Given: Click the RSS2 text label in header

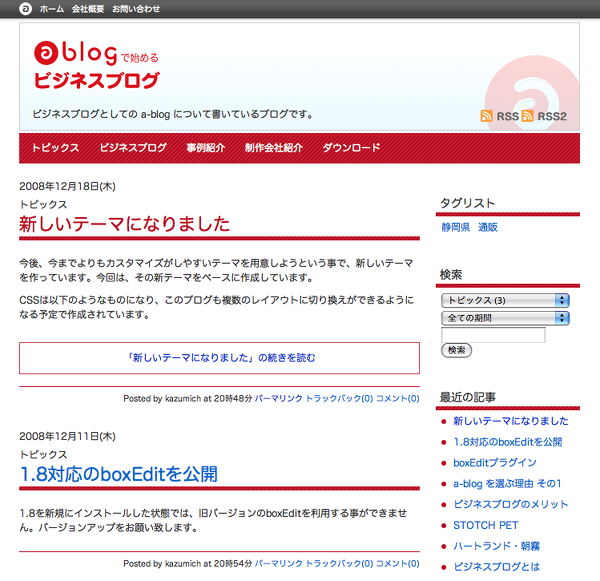Looking at the screenshot, I should point(552,116).
